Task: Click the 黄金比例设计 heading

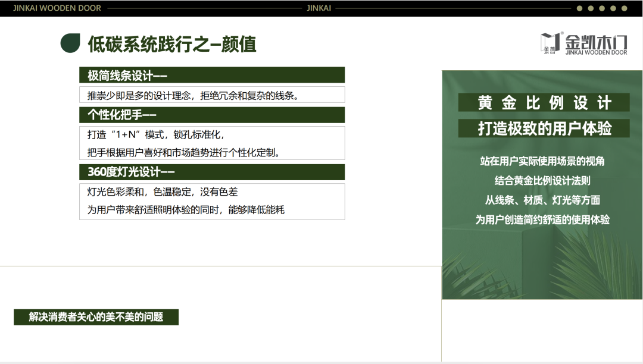Action: click(544, 102)
